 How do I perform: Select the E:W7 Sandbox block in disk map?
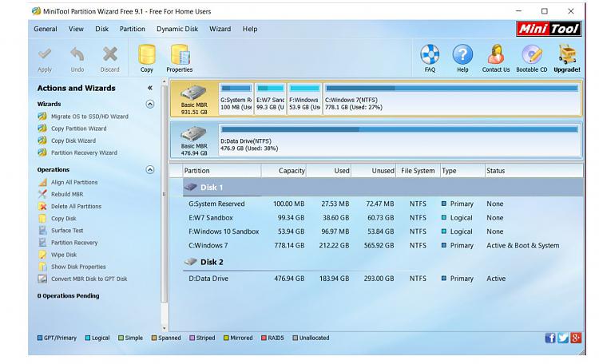click(270, 98)
